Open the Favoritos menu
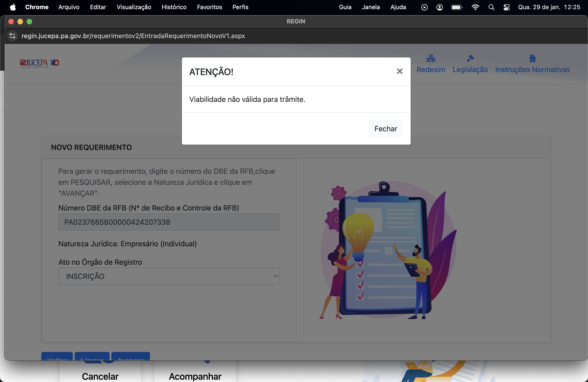Screen dimensions: 588x382 [209, 7]
